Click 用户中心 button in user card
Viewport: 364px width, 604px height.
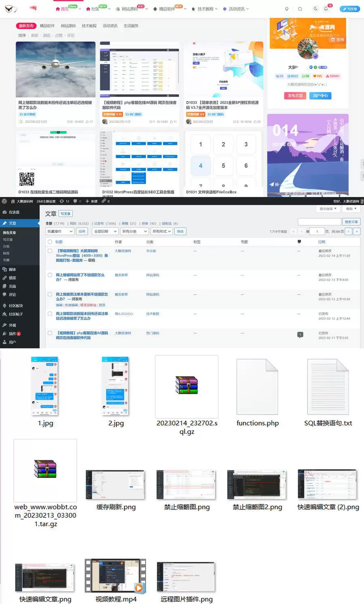[x=320, y=96]
